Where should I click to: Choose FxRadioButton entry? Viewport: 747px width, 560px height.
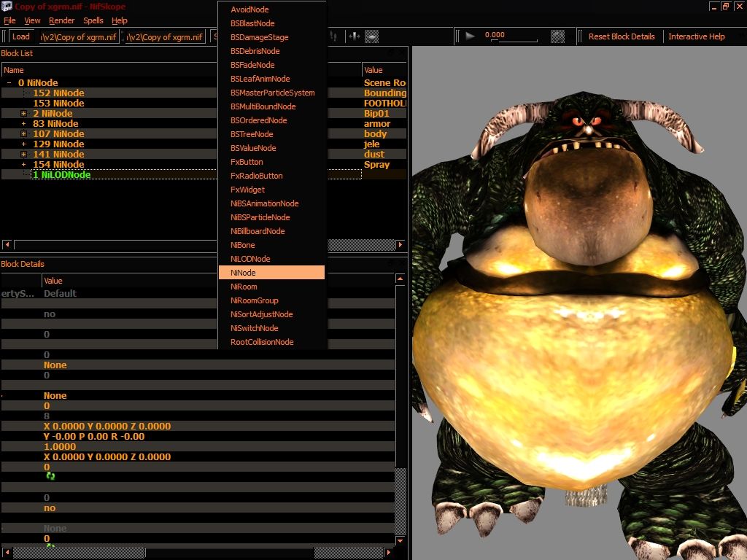[x=271, y=176]
